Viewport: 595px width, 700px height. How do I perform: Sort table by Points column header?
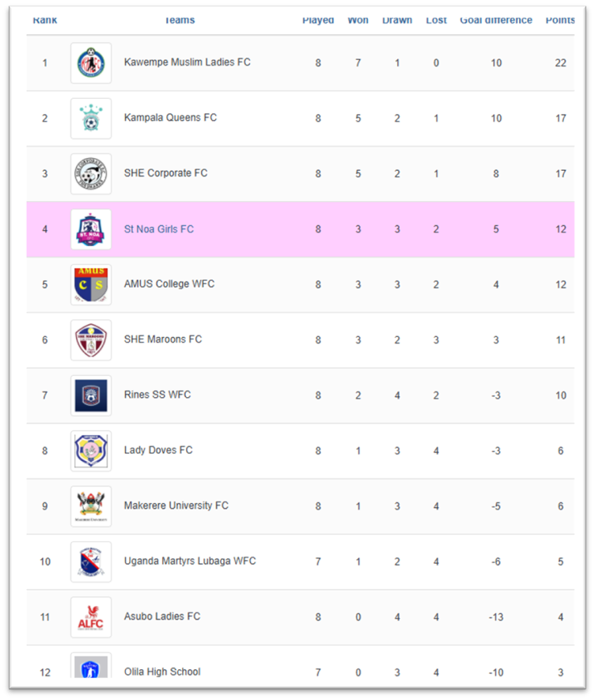[x=560, y=20]
